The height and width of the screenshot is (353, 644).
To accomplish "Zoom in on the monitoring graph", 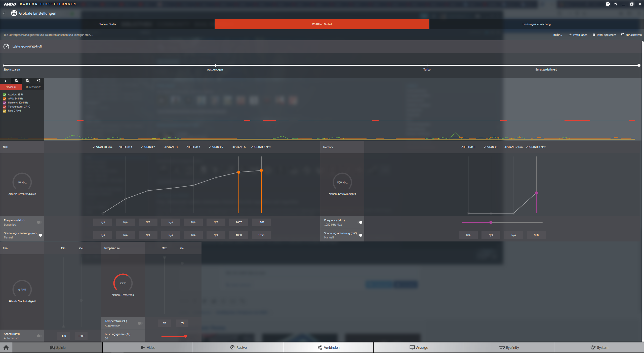I will [17, 81].
